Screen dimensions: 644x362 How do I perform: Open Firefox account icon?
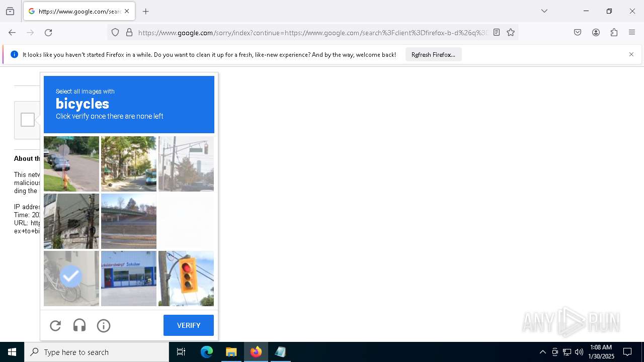596,33
